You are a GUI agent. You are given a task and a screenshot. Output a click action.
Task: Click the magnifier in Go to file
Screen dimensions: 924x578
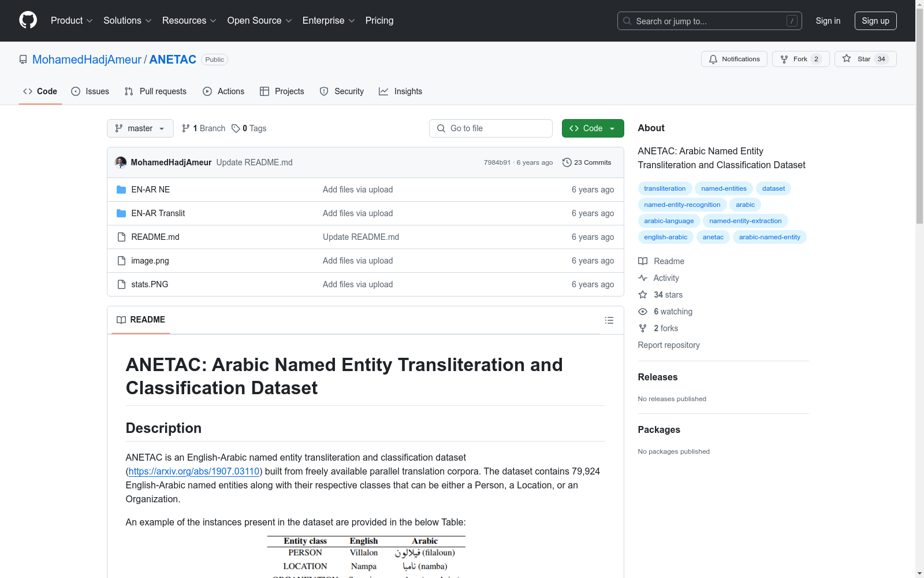click(441, 128)
